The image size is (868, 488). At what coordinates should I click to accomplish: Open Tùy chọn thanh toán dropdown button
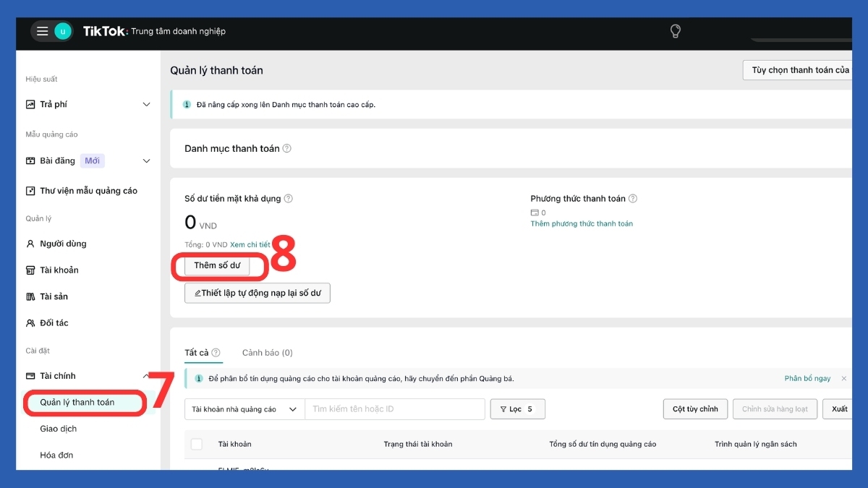pyautogui.click(x=797, y=70)
